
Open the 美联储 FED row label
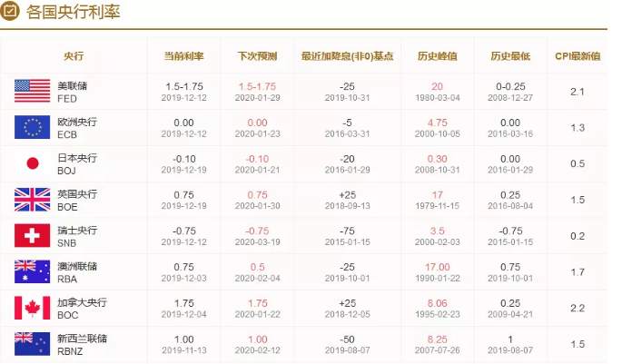pos(73,92)
